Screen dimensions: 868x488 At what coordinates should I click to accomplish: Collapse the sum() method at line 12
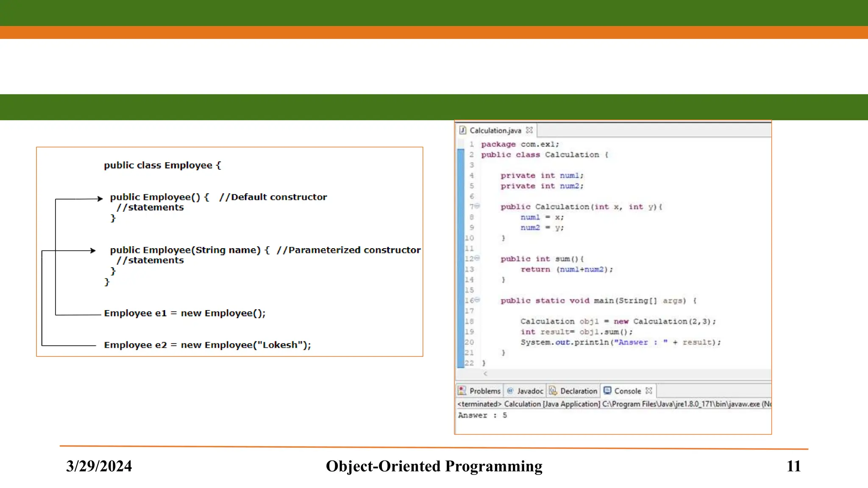tap(477, 258)
